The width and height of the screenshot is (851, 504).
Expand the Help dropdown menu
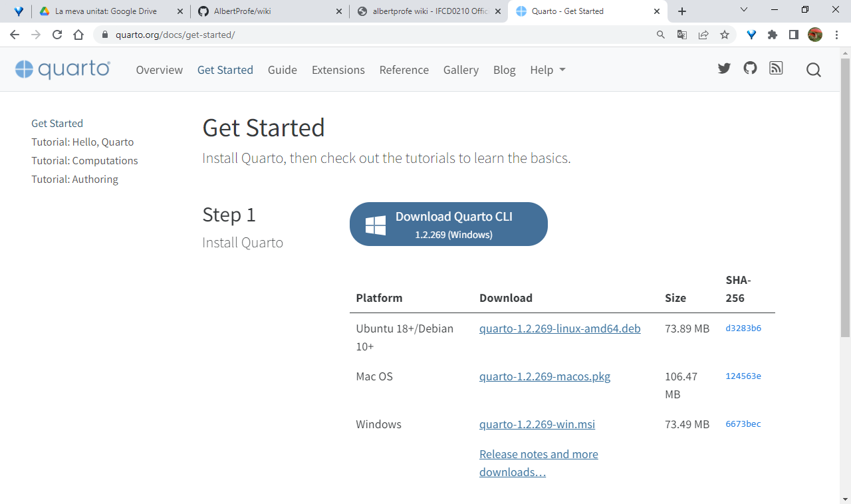click(x=547, y=70)
